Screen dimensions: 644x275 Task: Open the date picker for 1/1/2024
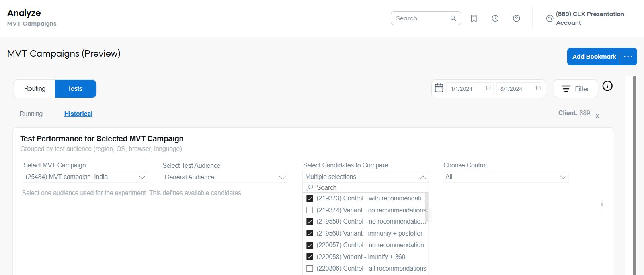pyautogui.click(x=488, y=88)
